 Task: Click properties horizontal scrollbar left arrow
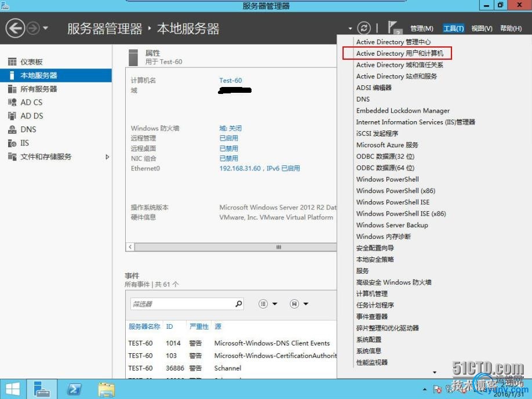[130, 247]
